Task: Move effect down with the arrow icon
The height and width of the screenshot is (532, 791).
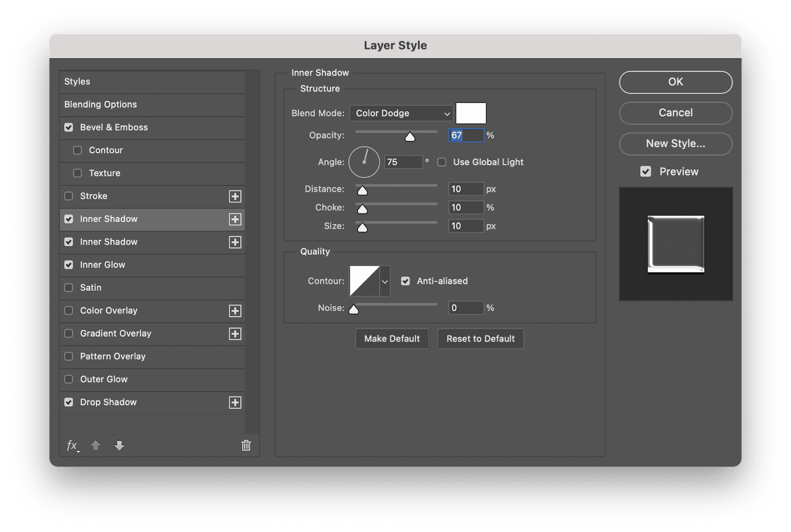Action: 119,445
